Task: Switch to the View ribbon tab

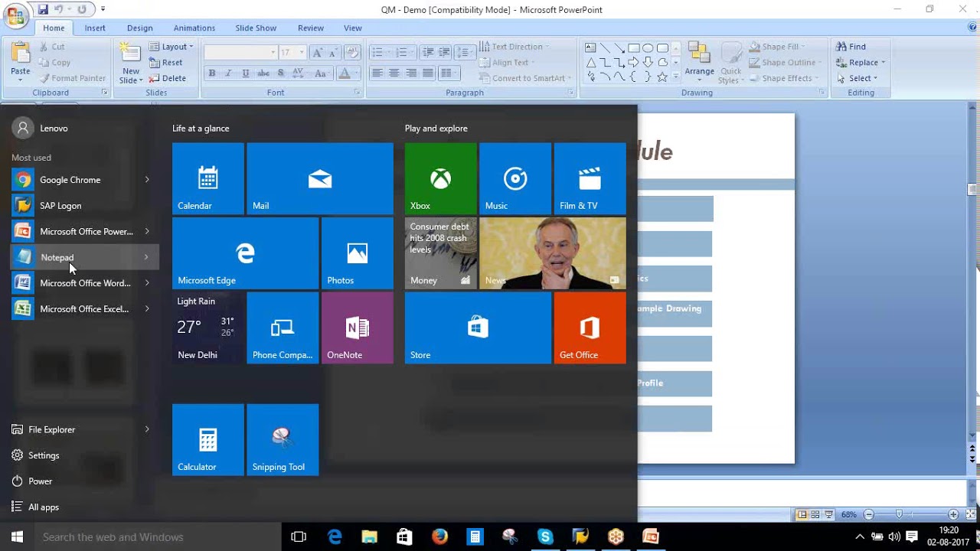Action: [353, 28]
